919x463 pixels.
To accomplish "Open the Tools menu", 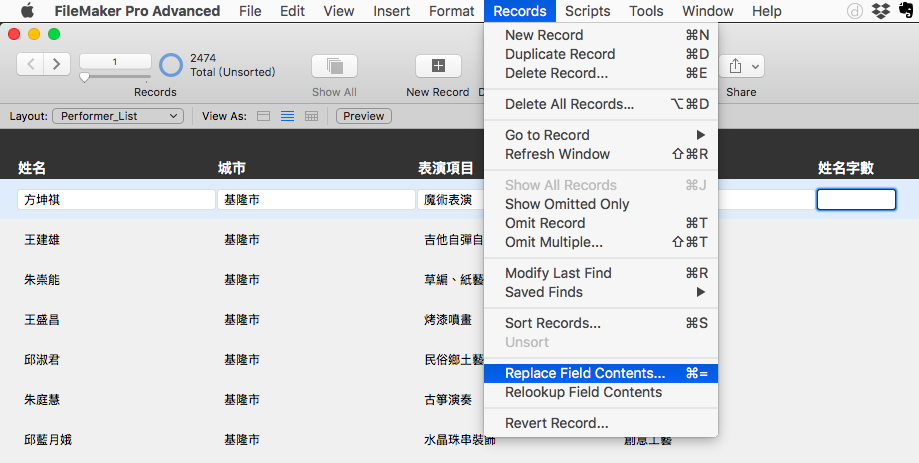I will (x=646, y=11).
